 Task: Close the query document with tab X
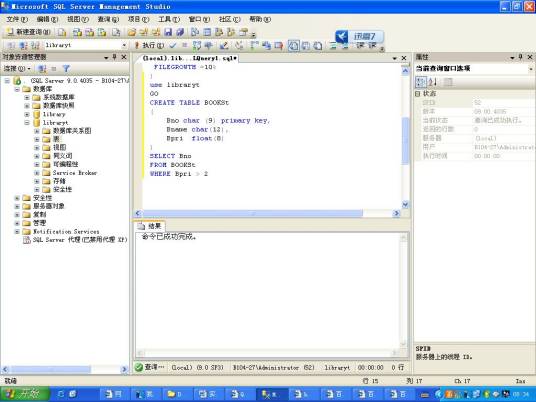click(404, 58)
